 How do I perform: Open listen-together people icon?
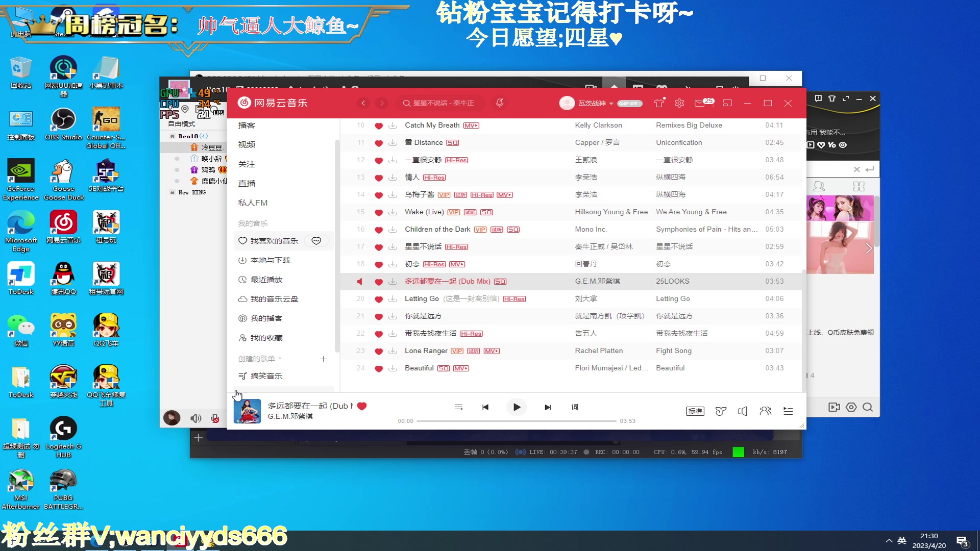tap(765, 411)
